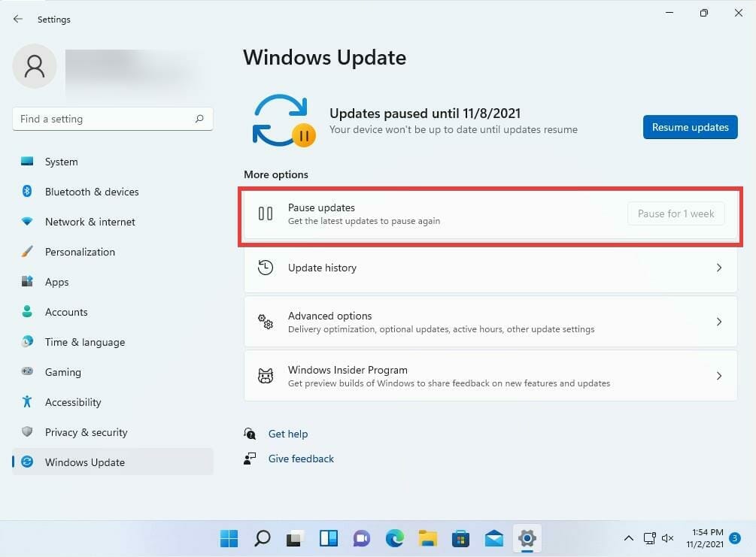Select Personalization label
The height and width of the screenshot is (557, 756).
click(x=80, y=252)
